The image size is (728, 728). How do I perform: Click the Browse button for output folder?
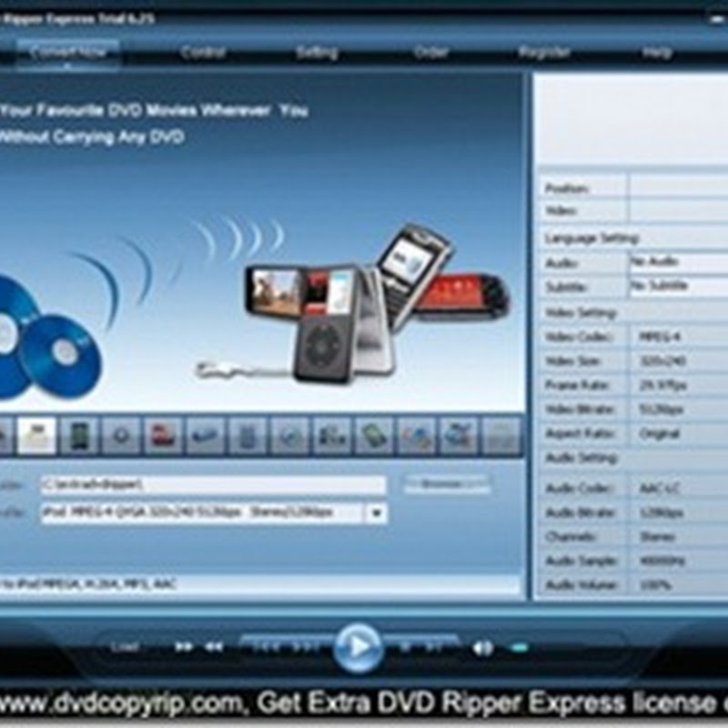pyautogui.click(x=447, y=484)
